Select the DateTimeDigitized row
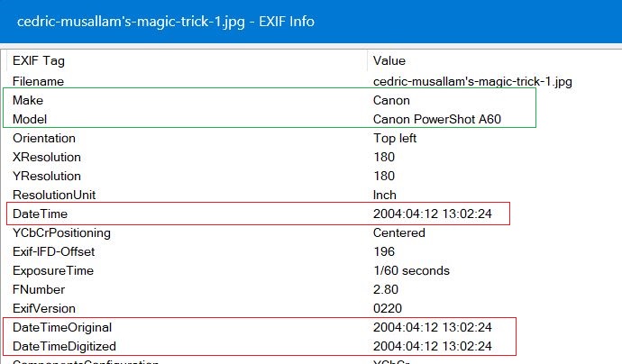Viewport: 622px width, 364px height. [x=314, y=346]
